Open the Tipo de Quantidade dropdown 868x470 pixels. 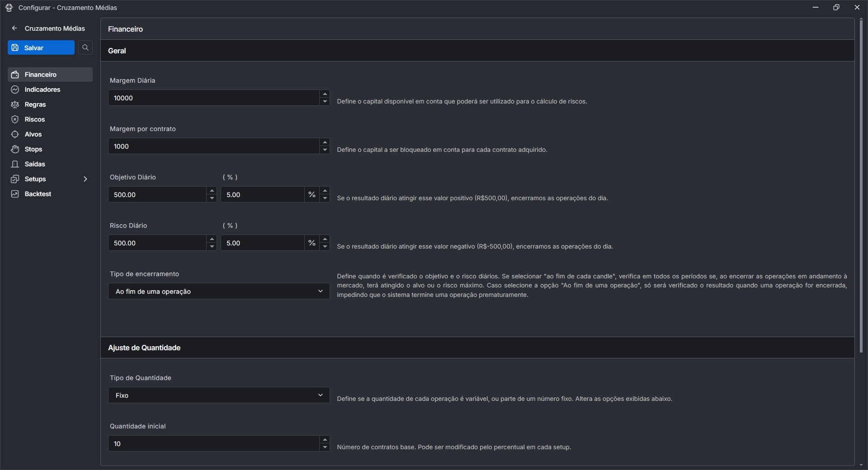[x=219, y=395]
